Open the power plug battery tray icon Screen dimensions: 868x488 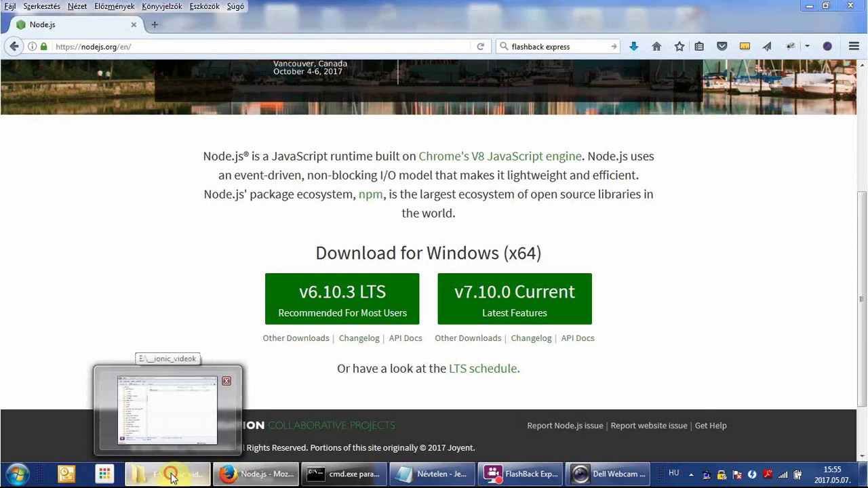(x=798, y=474)
